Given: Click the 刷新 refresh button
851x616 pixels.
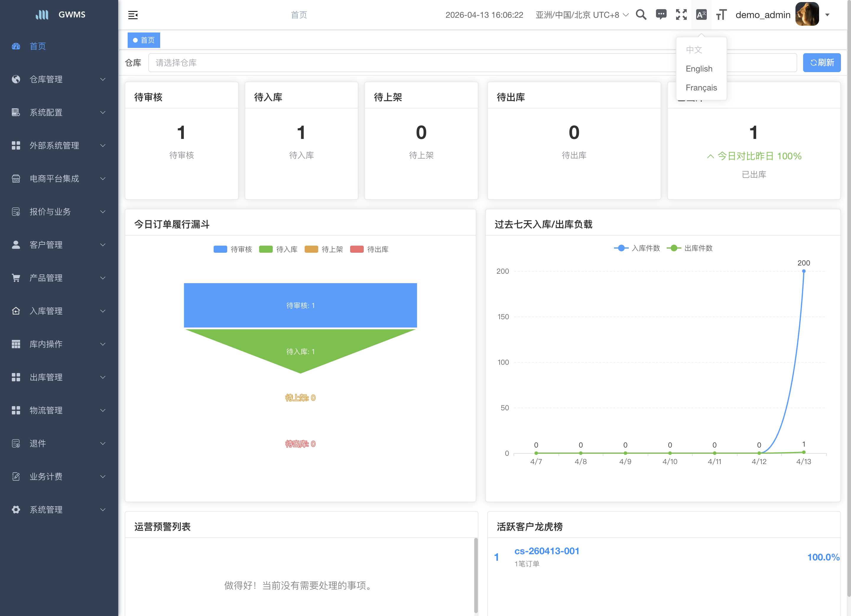Looking at the screenshot, I should [x=822, y=63].
